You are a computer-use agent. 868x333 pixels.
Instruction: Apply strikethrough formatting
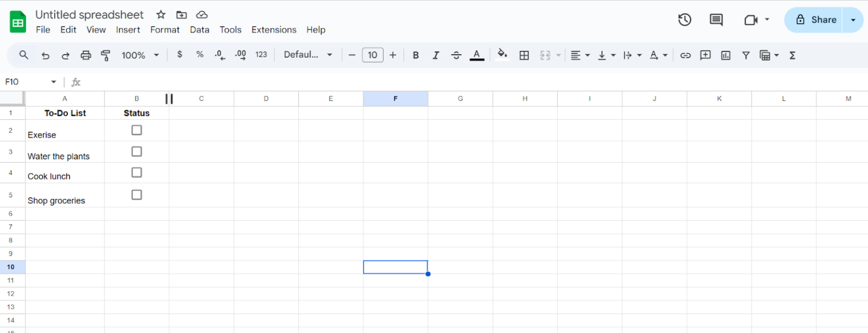[x=456, y=55]
